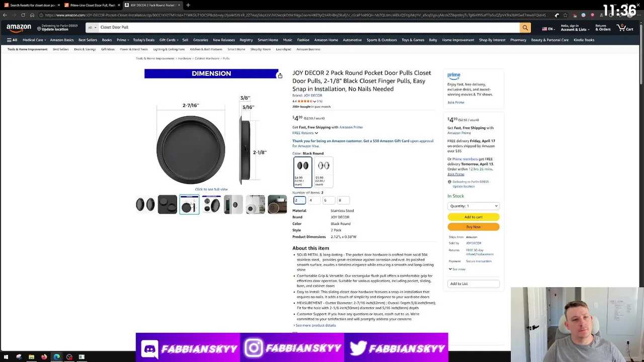This screenshot has height=362, width=644.
Task: Open Microsoft Edge from taskbar
Action: tap(56, 357)
